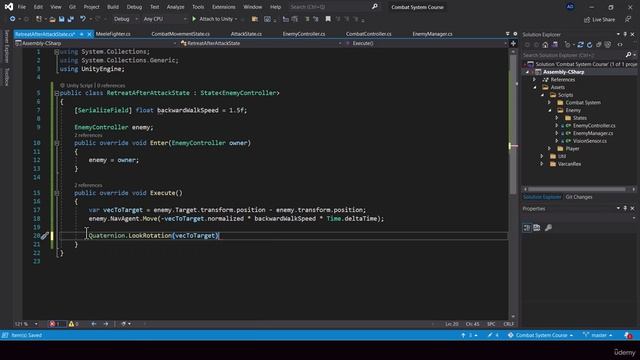Expand the References node

[534, 80]
